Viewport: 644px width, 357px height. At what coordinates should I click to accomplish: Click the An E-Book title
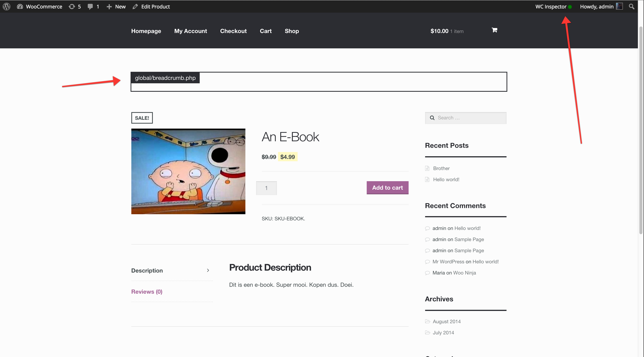point(290,137)
